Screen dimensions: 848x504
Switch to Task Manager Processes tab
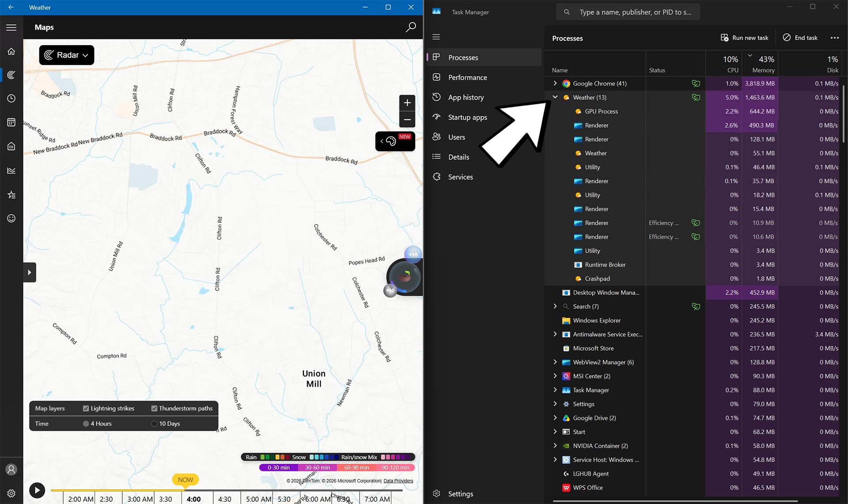[x=484, y=57]
